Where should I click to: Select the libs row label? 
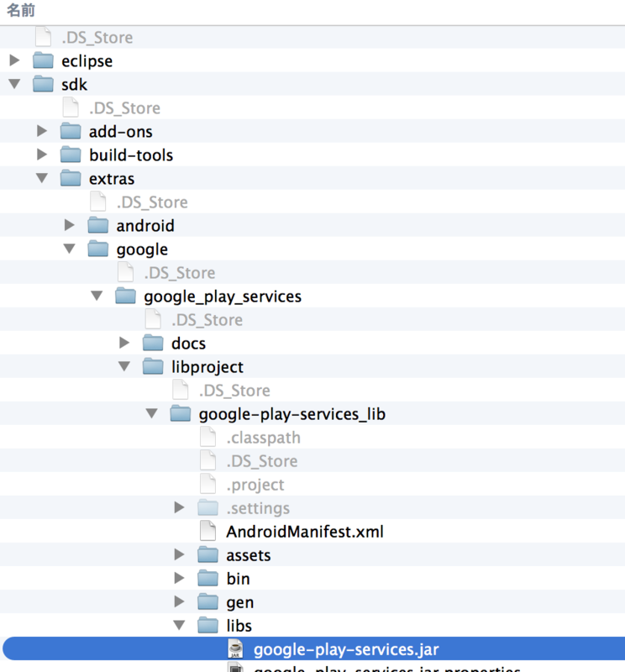click(x=239, y=626)
